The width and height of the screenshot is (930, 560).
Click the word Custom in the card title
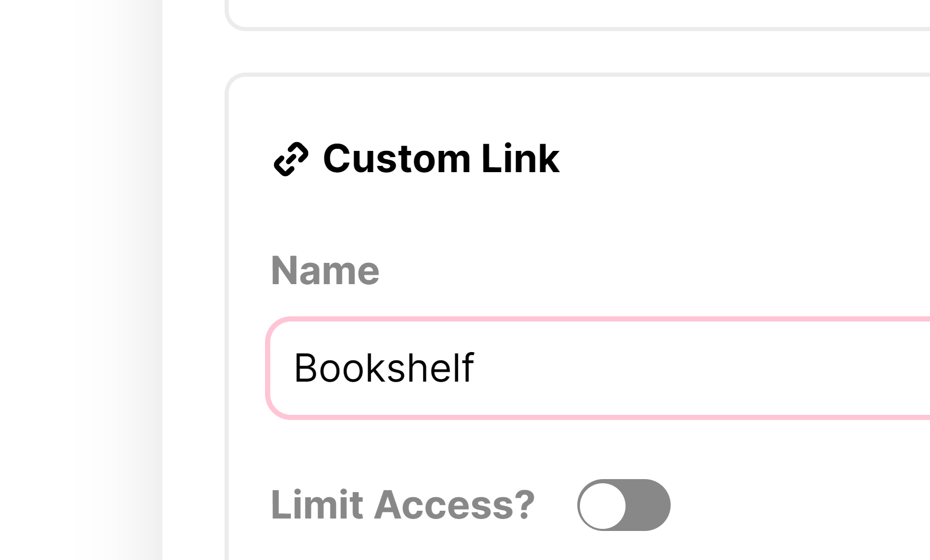(397, 159)
